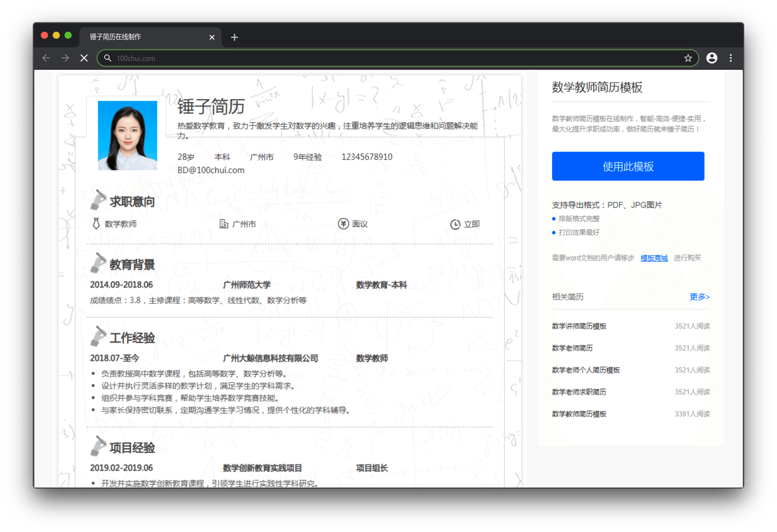Click the 工作经验 section heading

(x=132, y=338)
